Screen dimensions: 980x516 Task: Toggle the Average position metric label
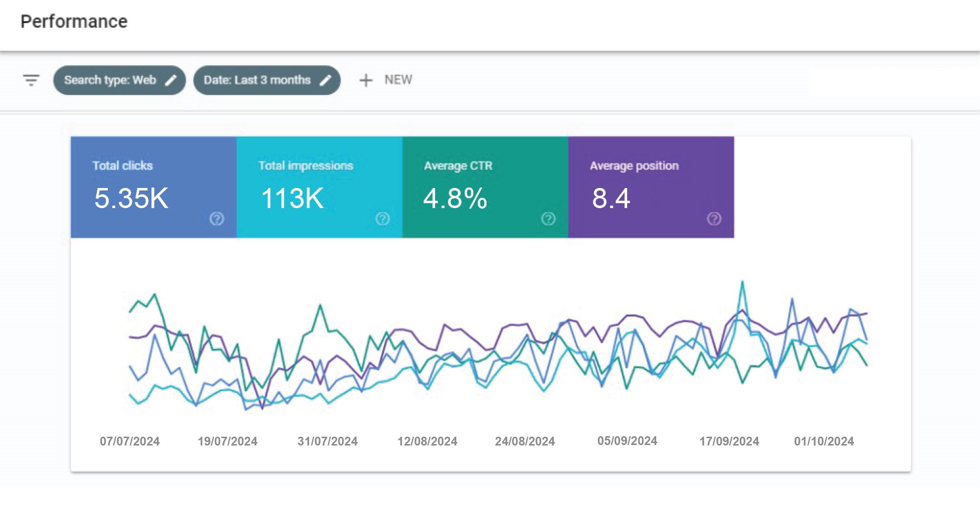[634, 166]
